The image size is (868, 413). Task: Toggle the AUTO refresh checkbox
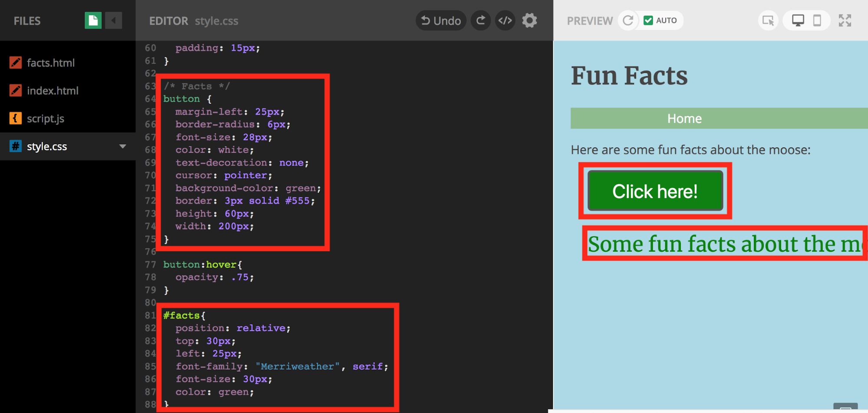(x=648, y=20)
